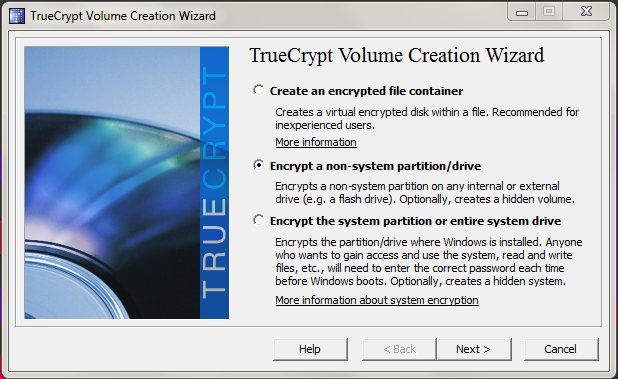The height and width of the screenshot is (379, 618).
Task: Click 'Encrypt the system partition or entire system drive' label
Action: click(415, 221)
